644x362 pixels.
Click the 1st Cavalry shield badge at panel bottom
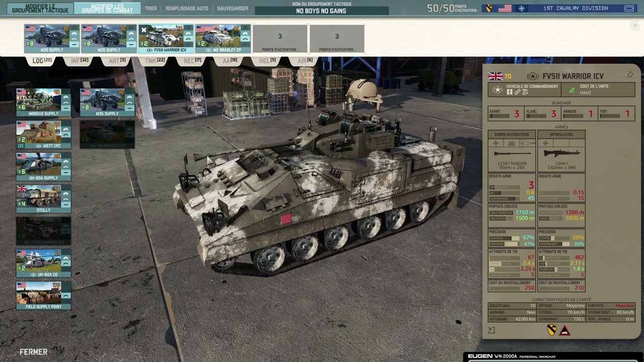552,330
